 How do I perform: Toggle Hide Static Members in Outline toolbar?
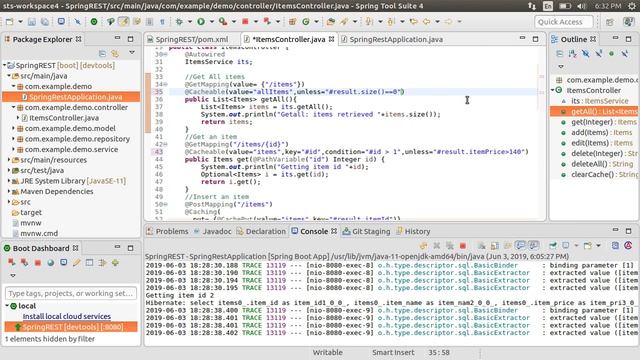pos(599,53)
